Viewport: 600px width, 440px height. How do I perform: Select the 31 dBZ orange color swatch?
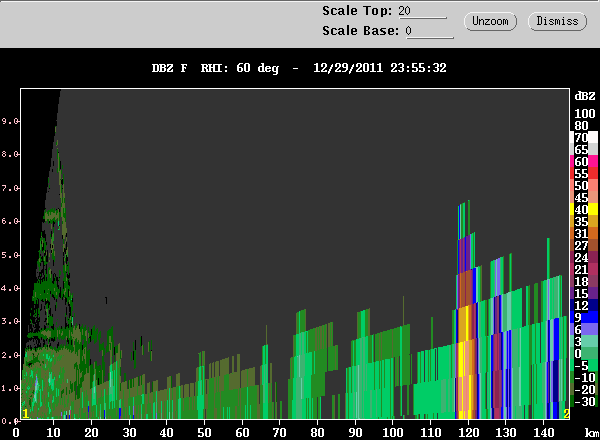(x=593, y=233)
